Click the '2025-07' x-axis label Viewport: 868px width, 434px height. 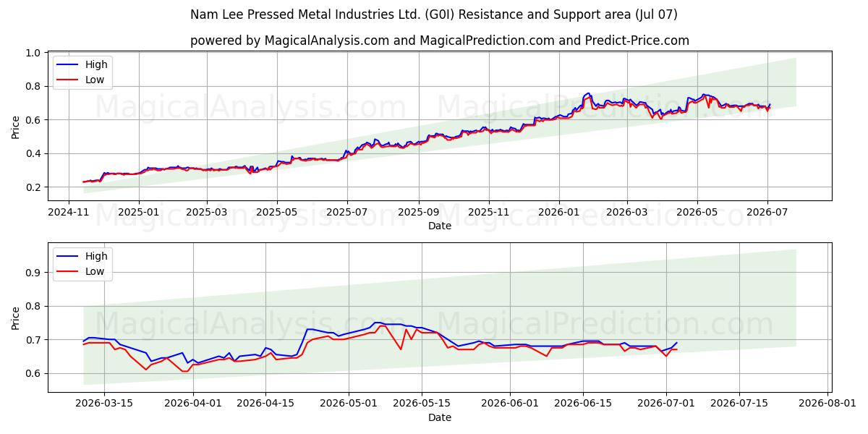[346, 213]
